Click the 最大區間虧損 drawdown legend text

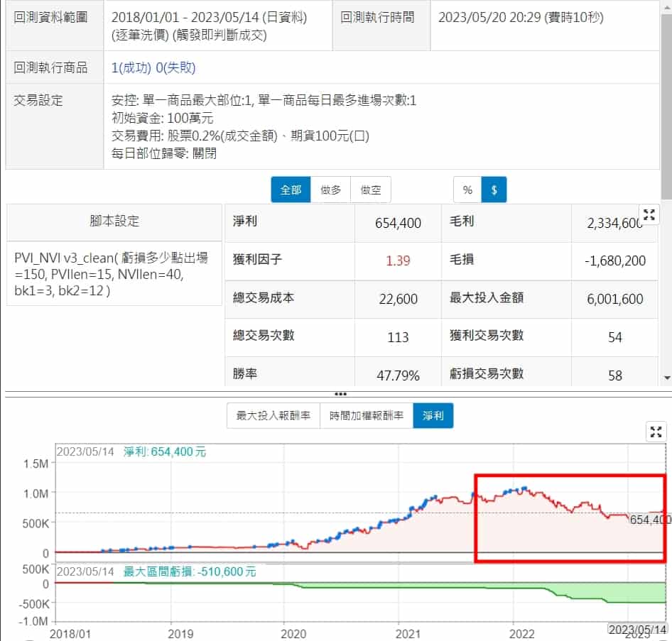click(x=190, y=571)
